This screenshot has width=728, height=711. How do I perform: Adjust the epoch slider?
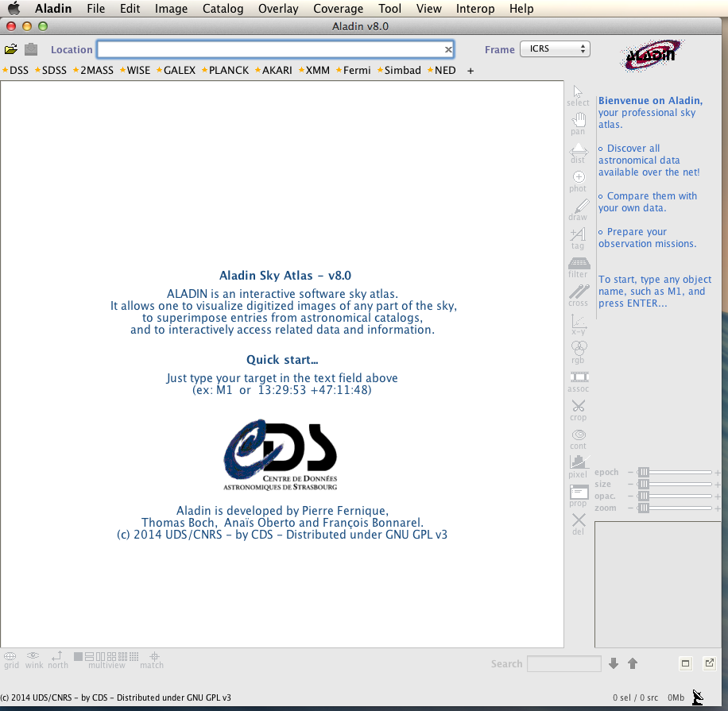tap(675, 472)
